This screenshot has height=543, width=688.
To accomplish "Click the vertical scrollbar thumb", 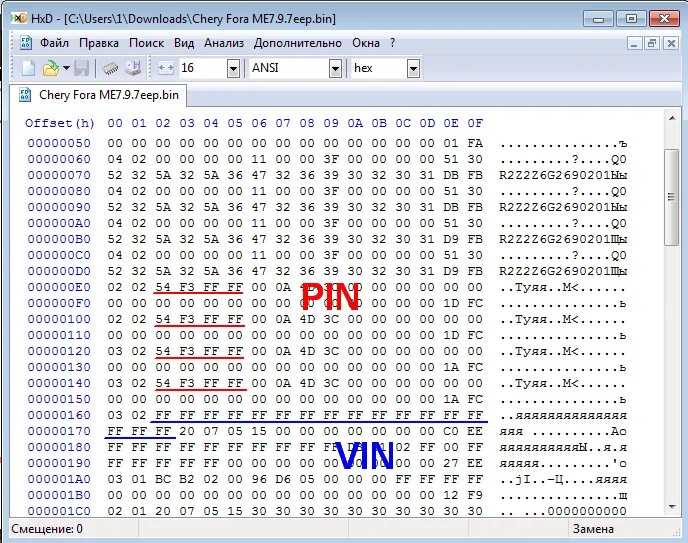I will 672,197.
